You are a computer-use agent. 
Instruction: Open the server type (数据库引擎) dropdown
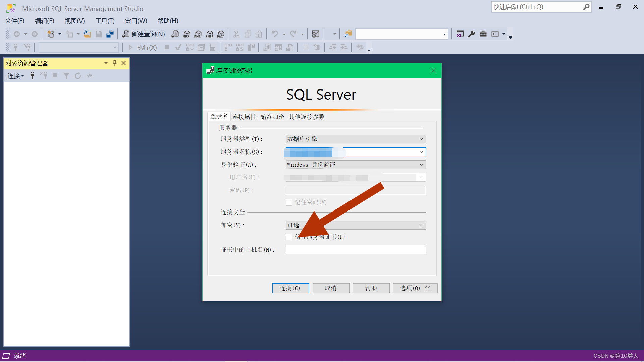(421, 139)
